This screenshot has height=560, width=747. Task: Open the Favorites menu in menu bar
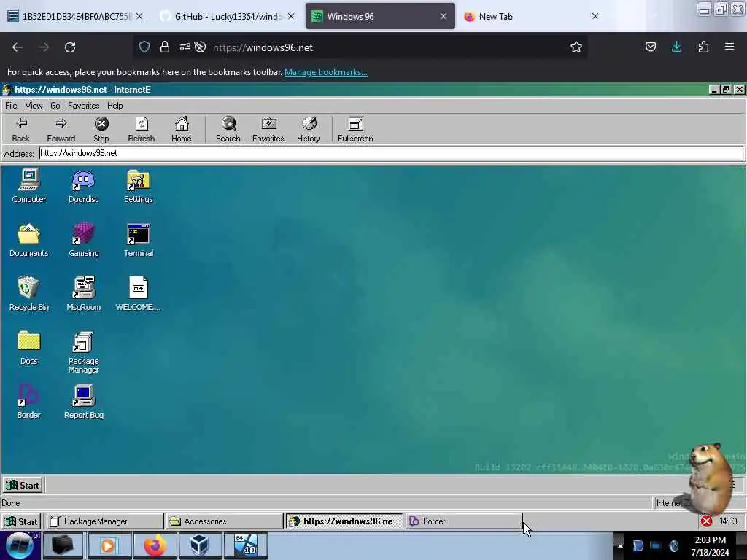click(x=83, y=106)
